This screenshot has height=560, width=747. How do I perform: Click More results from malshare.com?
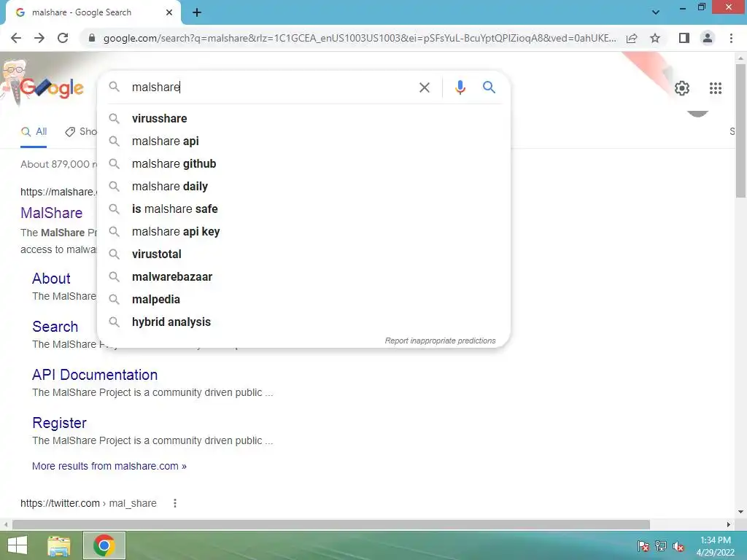(109, 466)
